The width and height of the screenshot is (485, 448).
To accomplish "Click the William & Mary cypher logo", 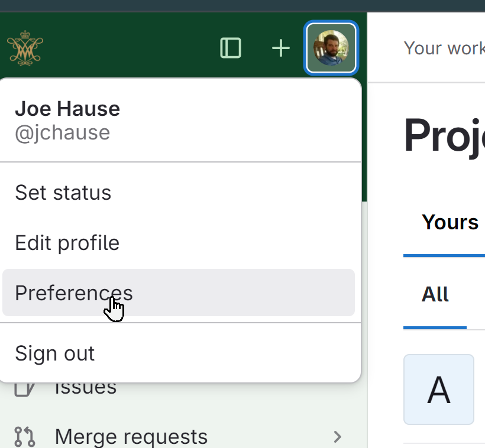I will coord(25,48).
